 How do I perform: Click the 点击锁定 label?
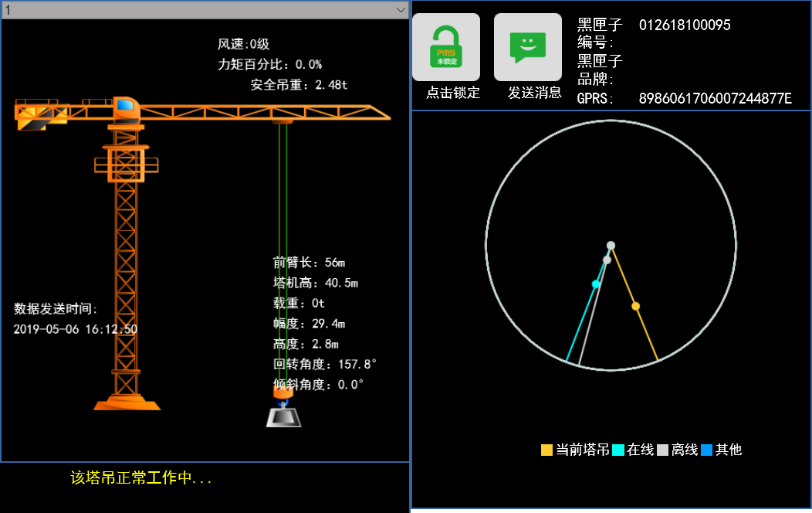pyautogui.click(x=453, y=93)
